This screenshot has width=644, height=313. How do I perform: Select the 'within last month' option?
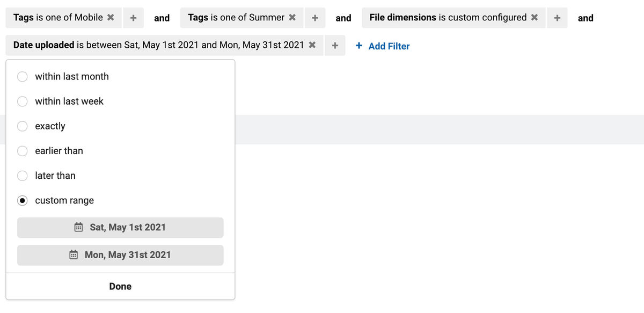tap(23, 77)
